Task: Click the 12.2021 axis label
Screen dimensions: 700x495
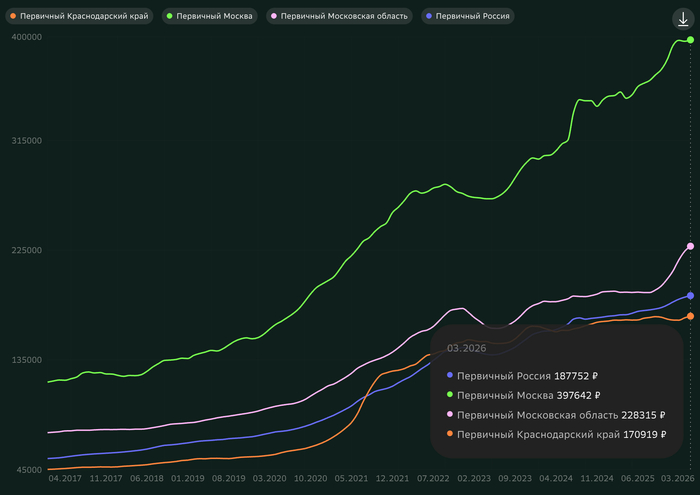Action: pyautogui.click(x=392, y=478)
